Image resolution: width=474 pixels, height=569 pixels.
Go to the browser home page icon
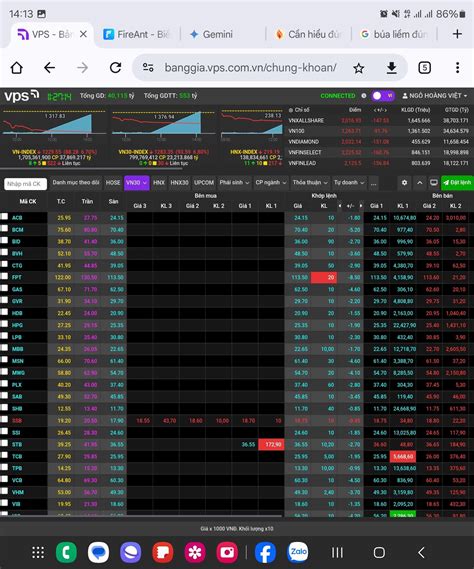pos(17,68)
